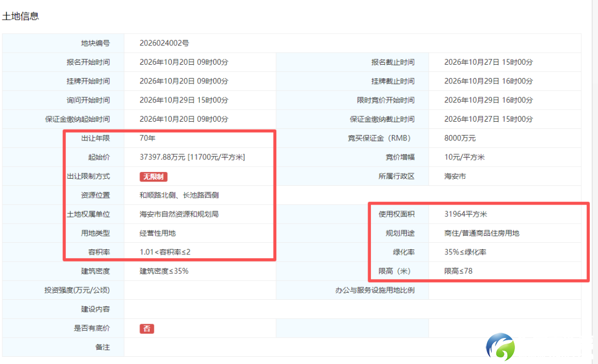Select the 31964平方米 area value

click(466, 214)
